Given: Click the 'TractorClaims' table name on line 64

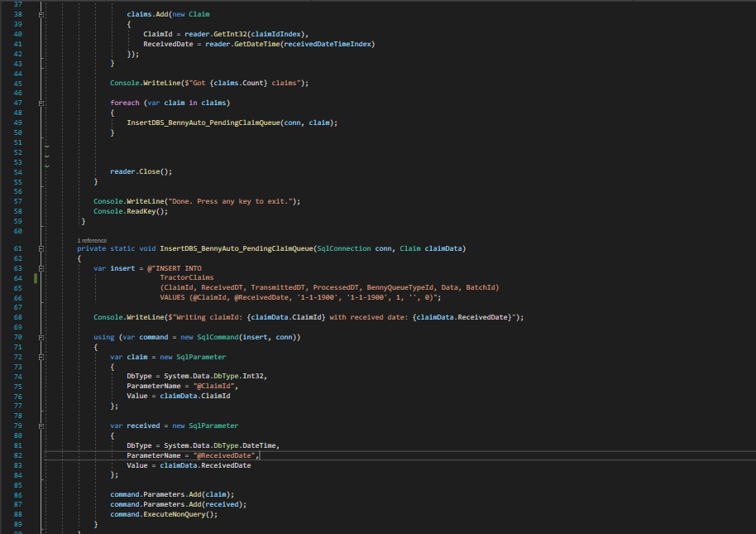Looking at the screenshot, I should pyautogui.click(x=187, y=277).
